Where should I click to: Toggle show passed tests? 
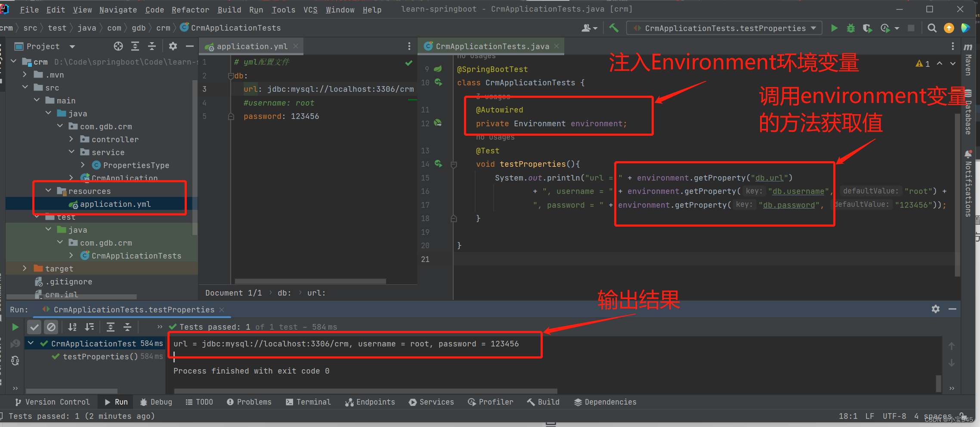34,327
